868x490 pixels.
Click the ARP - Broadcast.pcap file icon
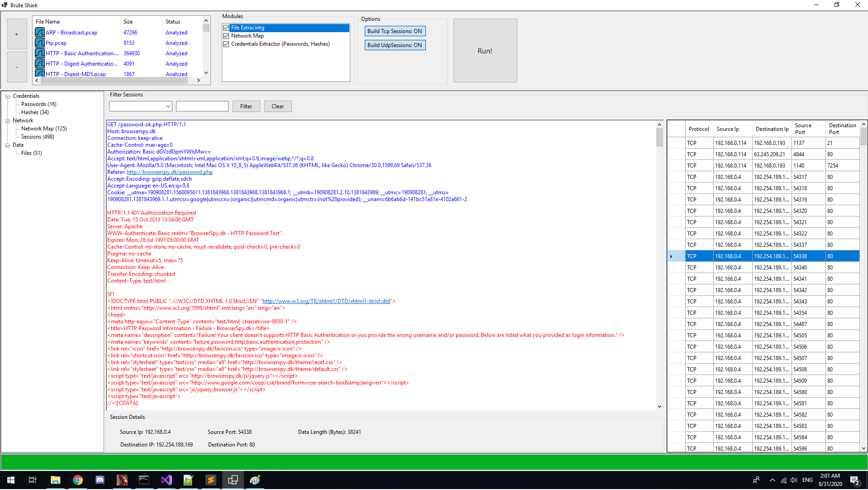[40, 33]
